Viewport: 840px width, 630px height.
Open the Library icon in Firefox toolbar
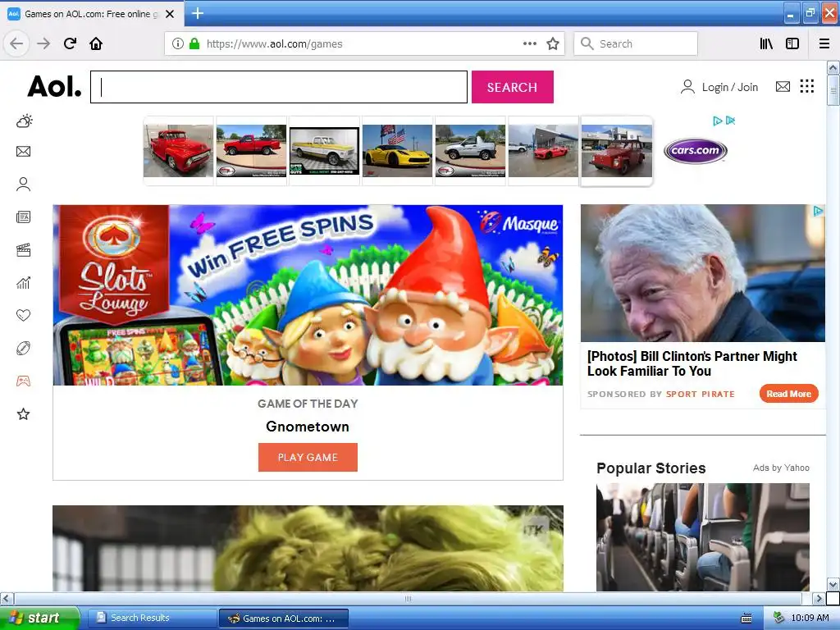coord(767,44)
